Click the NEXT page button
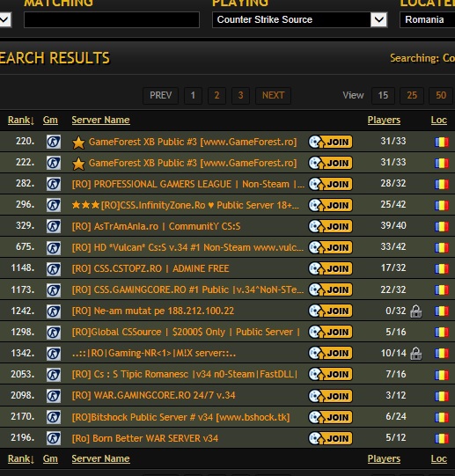Image resolution: width=455 pixels, height=476 pixels. click(273, 96)
